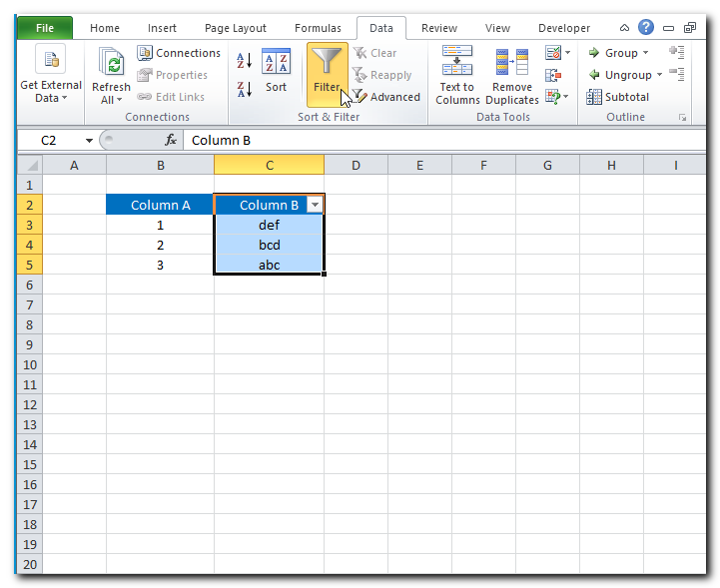The image size is (720, 588).
Task: Click the Insert Function fx button
Action: pos(171,141)
